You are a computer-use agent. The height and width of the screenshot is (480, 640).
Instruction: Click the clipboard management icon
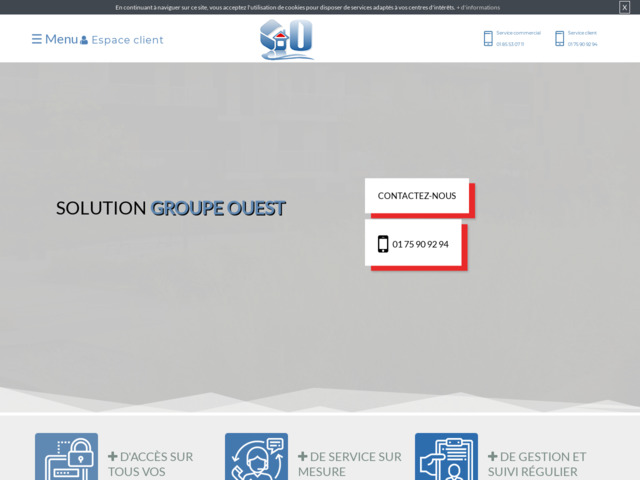click(x=446, y=458)
